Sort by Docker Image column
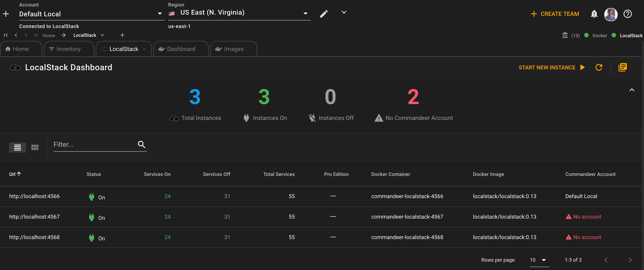Screen dimensions: 644x270 click(488, 174)
